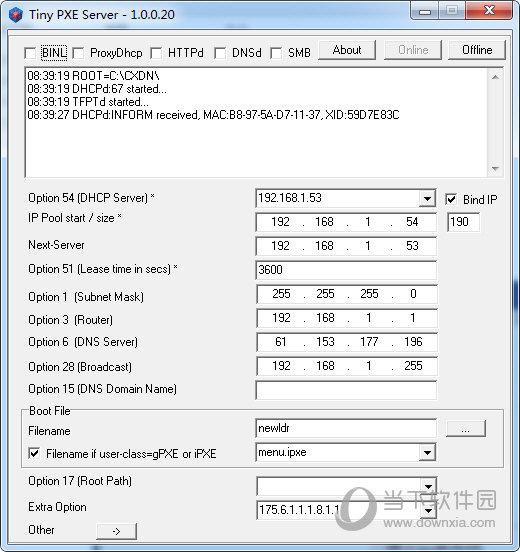
Task: Select log line 'DHCPd:INFORM received'
Action: [213, 115]
